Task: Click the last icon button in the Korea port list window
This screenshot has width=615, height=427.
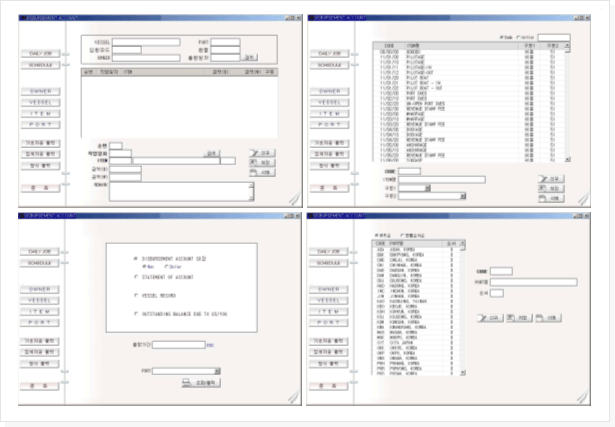Action: [x=548, y=317]
